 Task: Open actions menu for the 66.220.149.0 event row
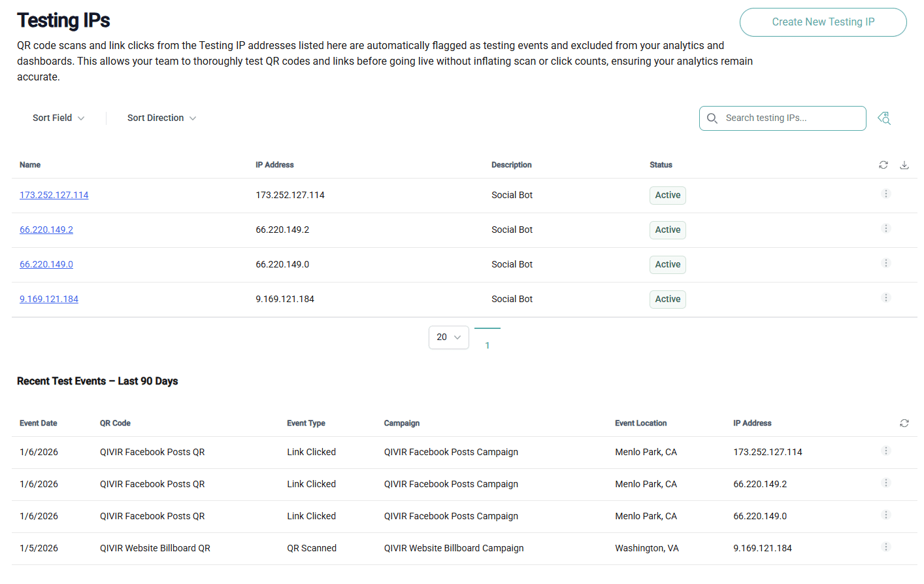tap(886, 515)
